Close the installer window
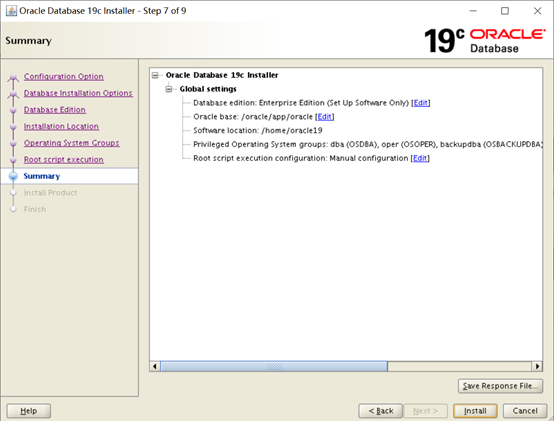The height and width of the screenshot is (421, 554). click(537, 11)
